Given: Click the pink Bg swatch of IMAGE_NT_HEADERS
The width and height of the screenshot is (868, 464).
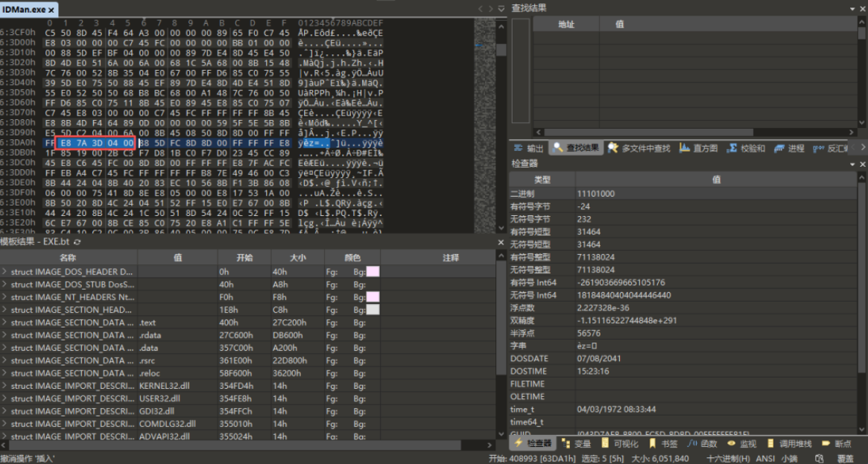Looking at the screenshot, I should (373, 297).
